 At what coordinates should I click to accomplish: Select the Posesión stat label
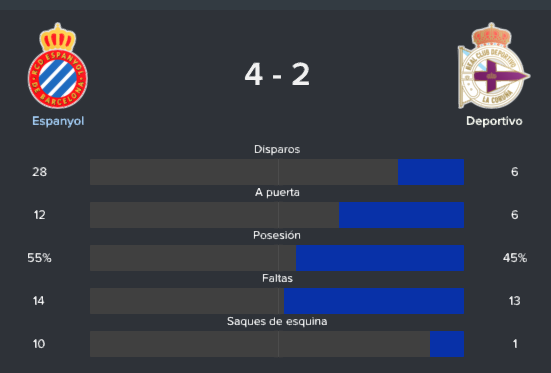coord(277,235)
